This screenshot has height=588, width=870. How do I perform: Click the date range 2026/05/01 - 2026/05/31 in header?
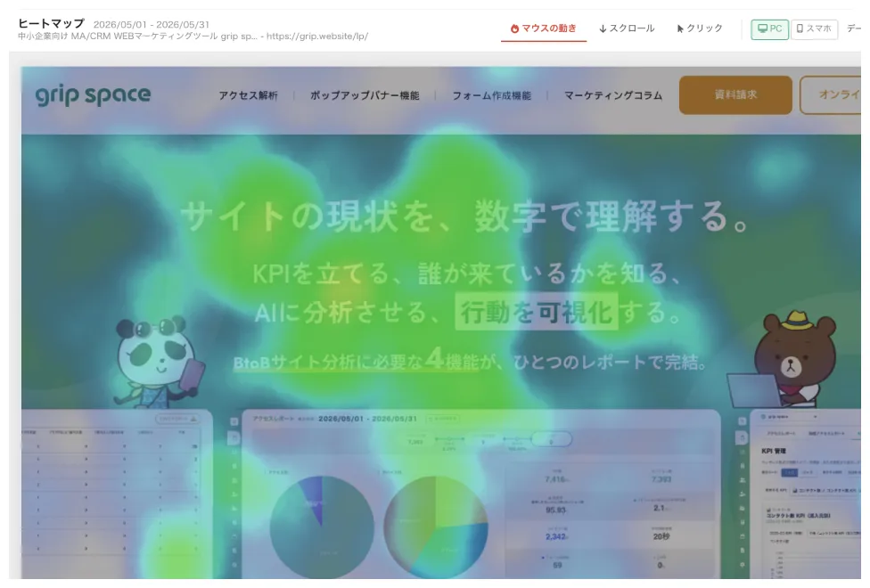152,24
